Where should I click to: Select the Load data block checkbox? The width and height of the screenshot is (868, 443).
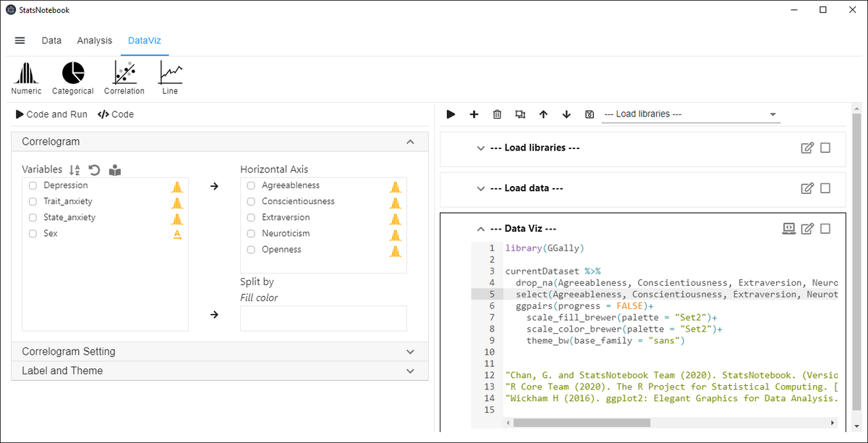click(825, 188)
